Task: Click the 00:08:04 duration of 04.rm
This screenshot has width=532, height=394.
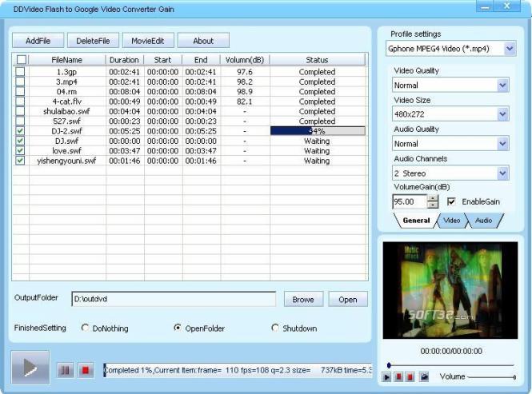Action: click(x=125, y=92)
